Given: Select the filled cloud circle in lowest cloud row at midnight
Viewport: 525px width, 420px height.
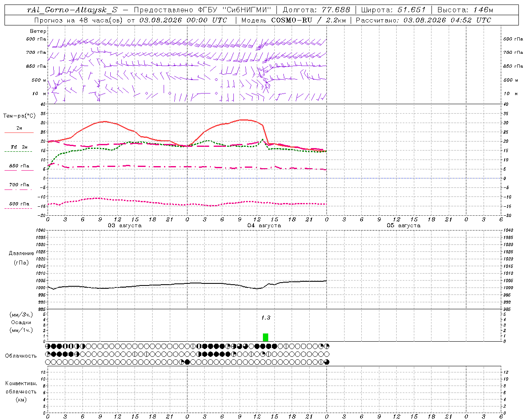Looking at the screenshot, I should pos(187,362).
